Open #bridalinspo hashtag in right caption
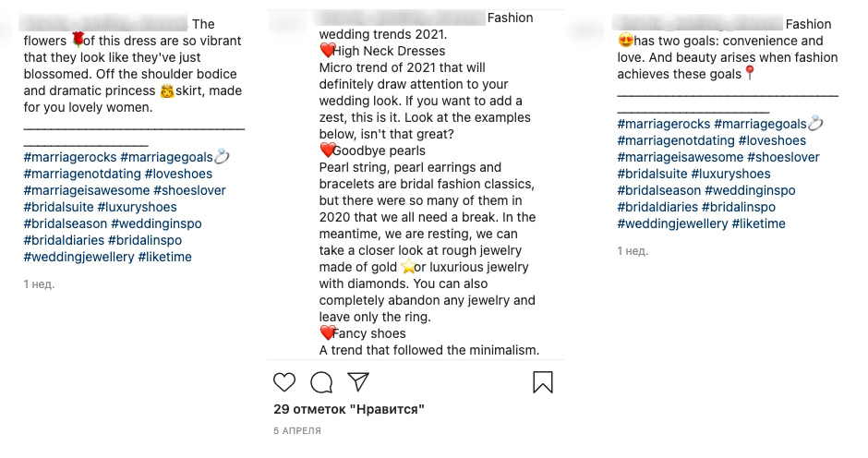Viewport: 868px width, 458px height. [739, 207]
